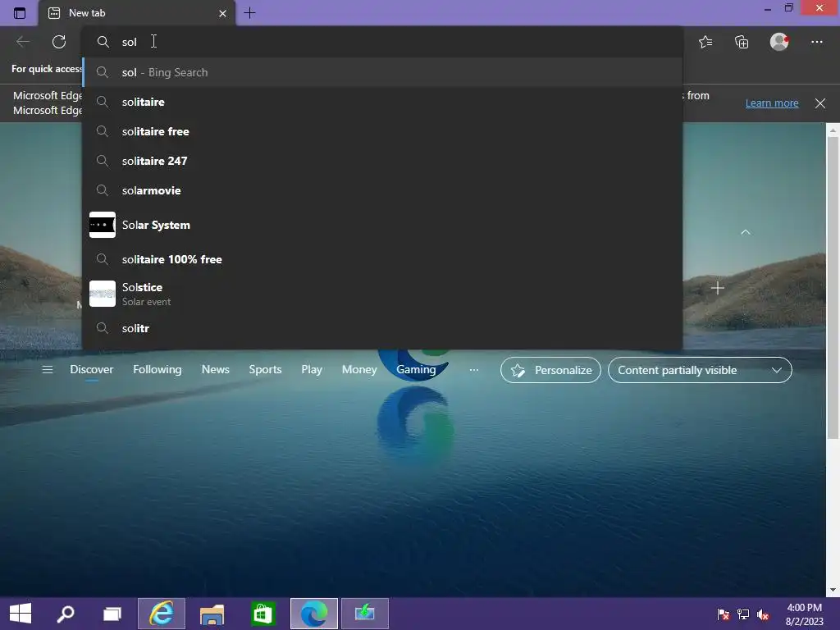
Task: Open Task View on the taskbar
Action: pos(112,614)
